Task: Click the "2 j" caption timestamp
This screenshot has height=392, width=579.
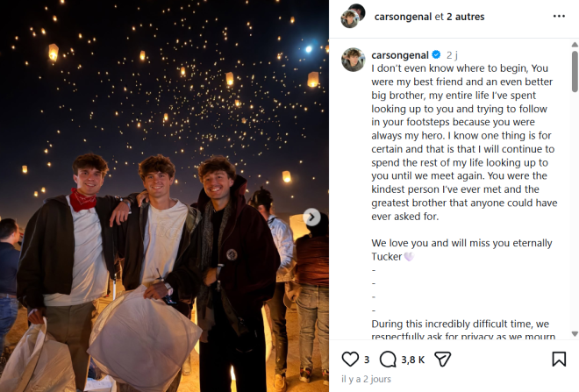Action: pyautogui.click(x=454, y=54)
